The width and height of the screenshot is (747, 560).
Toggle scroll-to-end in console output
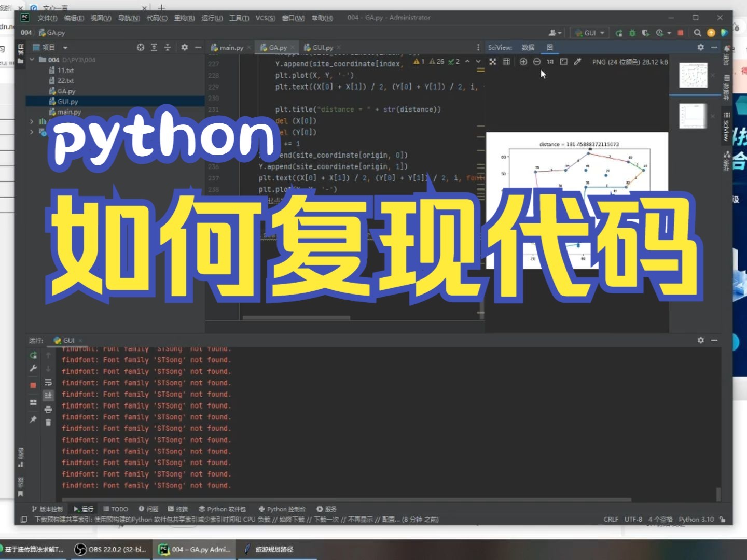tap(48, 394)
